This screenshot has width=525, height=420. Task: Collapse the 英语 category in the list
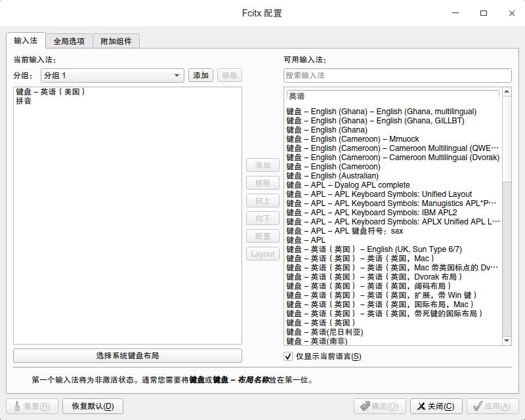click(296, 96)
